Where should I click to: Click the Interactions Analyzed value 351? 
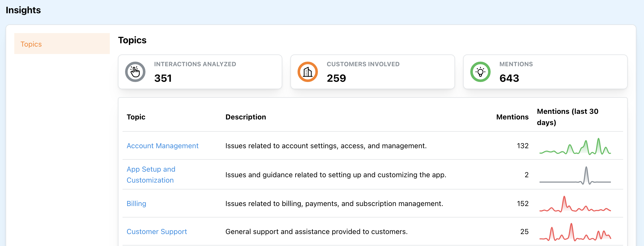(x=163, y=78)
